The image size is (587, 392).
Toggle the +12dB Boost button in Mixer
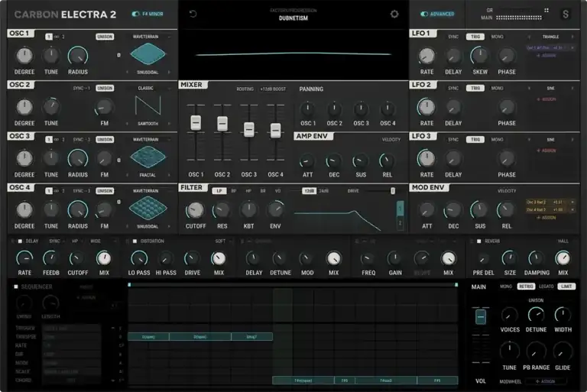click(x=273, y=89)
